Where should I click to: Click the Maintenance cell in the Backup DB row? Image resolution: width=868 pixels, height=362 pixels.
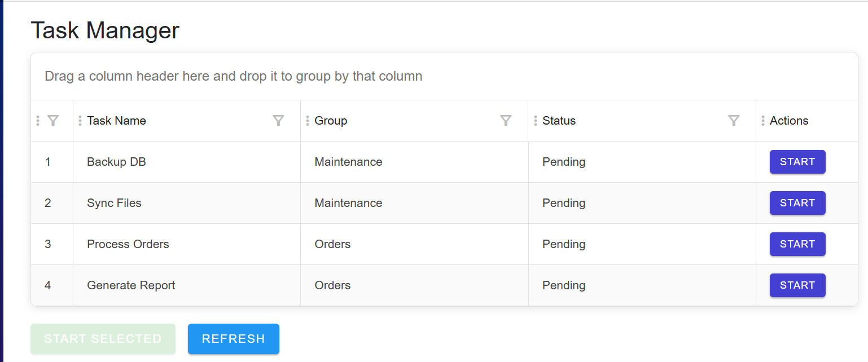pyautogui.click(x=414, y=162)
